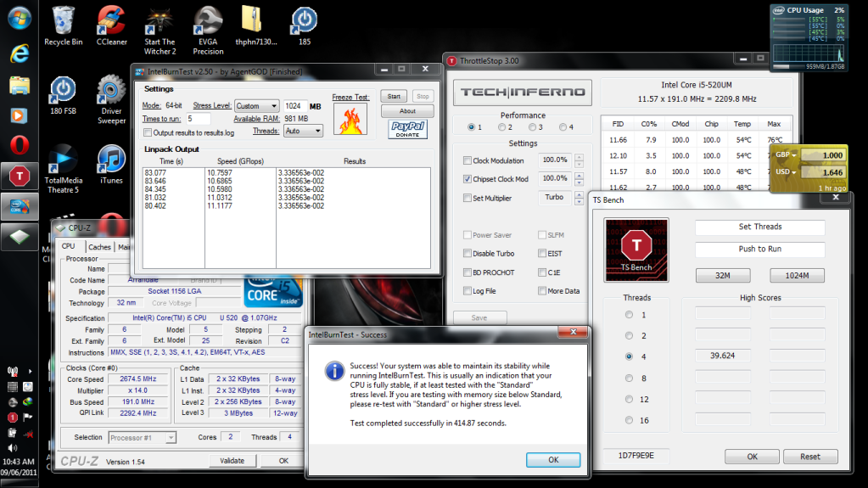Expand hidden system tray icons arrow

tap(30, 371)
